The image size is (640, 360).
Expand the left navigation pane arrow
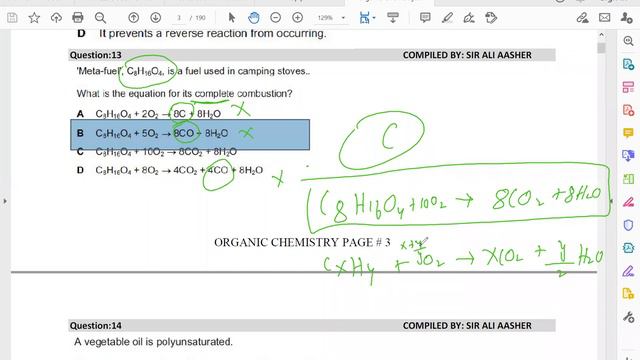click(x=4, y=201)
